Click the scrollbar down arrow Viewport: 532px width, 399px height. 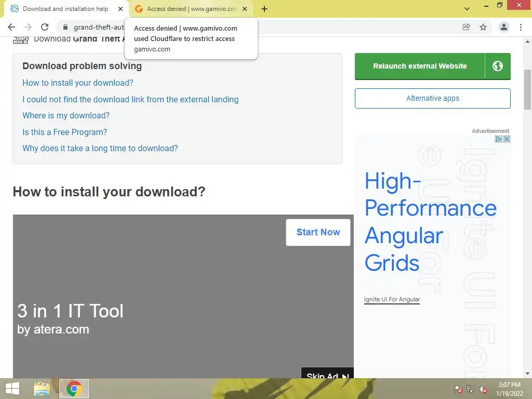point(527,374)
